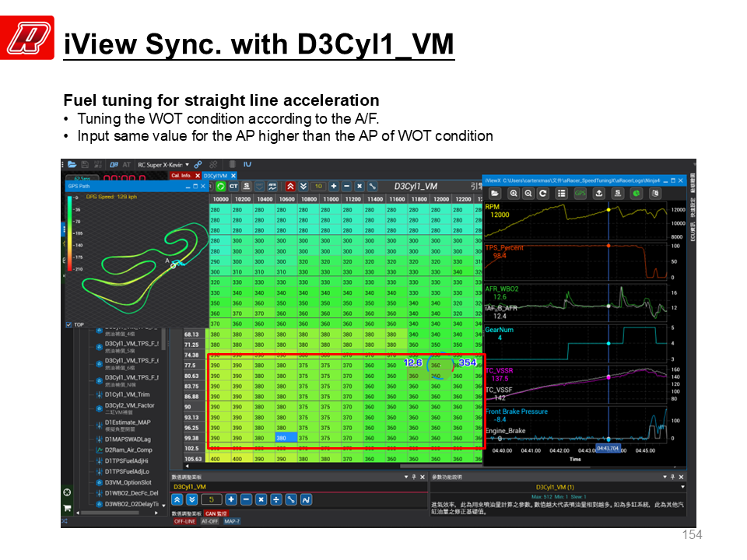Click the export upload icon in iViewX
Viewport: 747px width, 560px height.
coord(599,194)
